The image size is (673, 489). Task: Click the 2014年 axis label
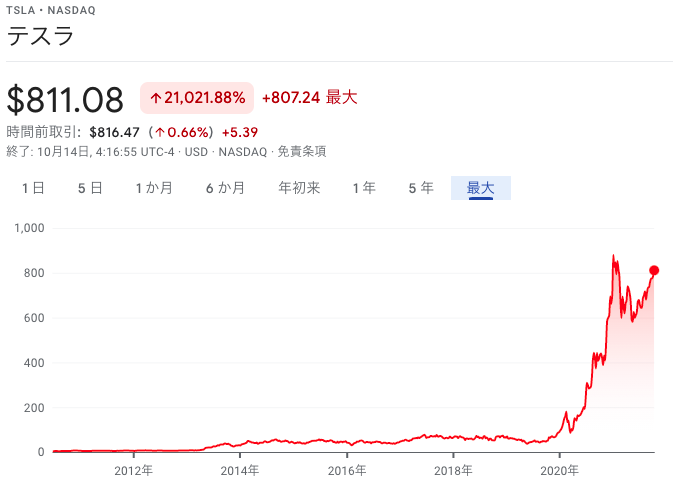pos(240,471)
